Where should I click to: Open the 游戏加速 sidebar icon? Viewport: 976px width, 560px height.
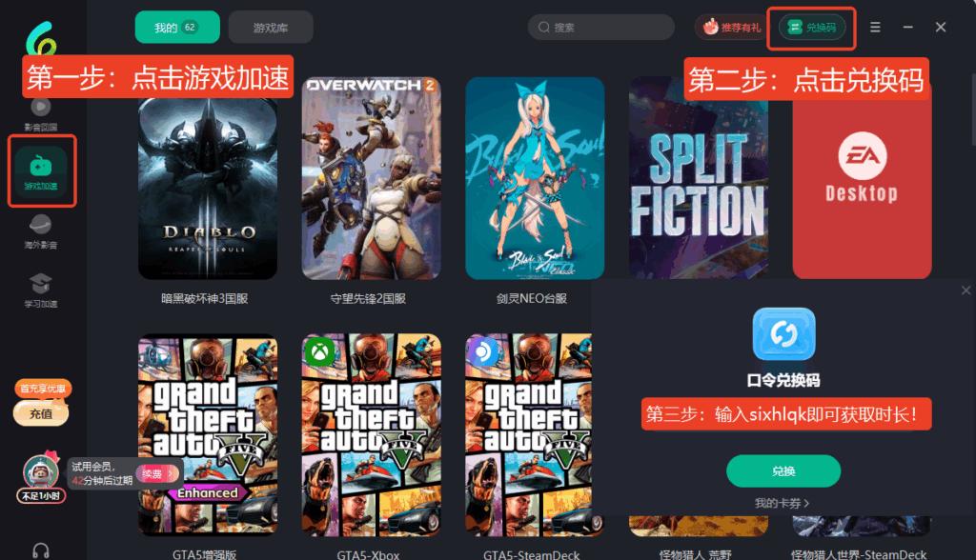[x=41, y=171]
